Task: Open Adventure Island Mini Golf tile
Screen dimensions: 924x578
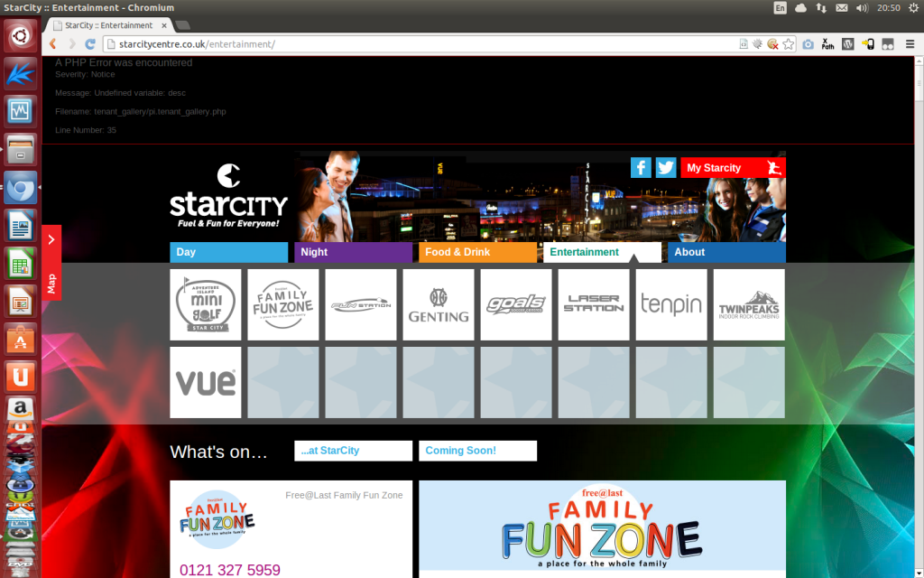Action: tap(206, 304)
